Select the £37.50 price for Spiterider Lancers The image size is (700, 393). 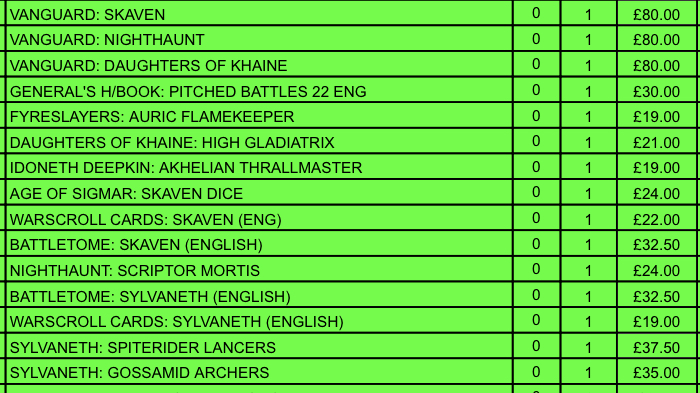(656, 347)
